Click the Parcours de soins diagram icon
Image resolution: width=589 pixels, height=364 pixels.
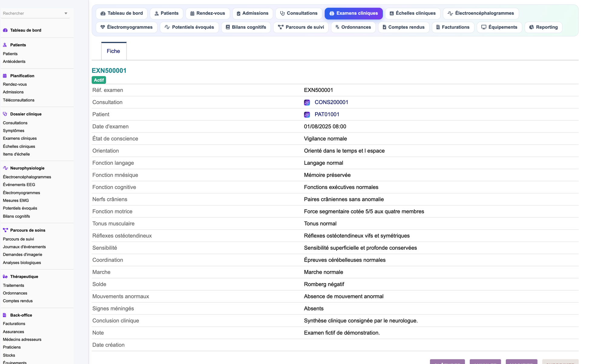[5, 230]
